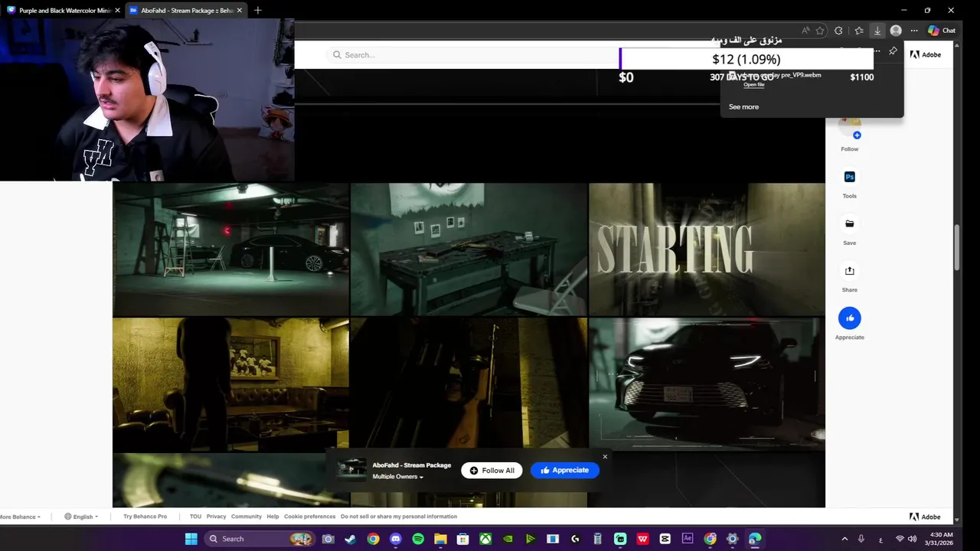The height and width of the screenshot is (551, 980).
Task: Open the Community footer link
Action: (x=246, y=517)
